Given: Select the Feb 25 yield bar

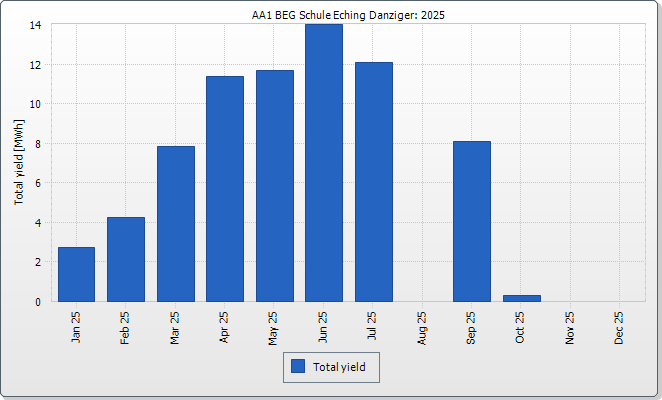Looking at the screenshot, I should click(126, 259).
